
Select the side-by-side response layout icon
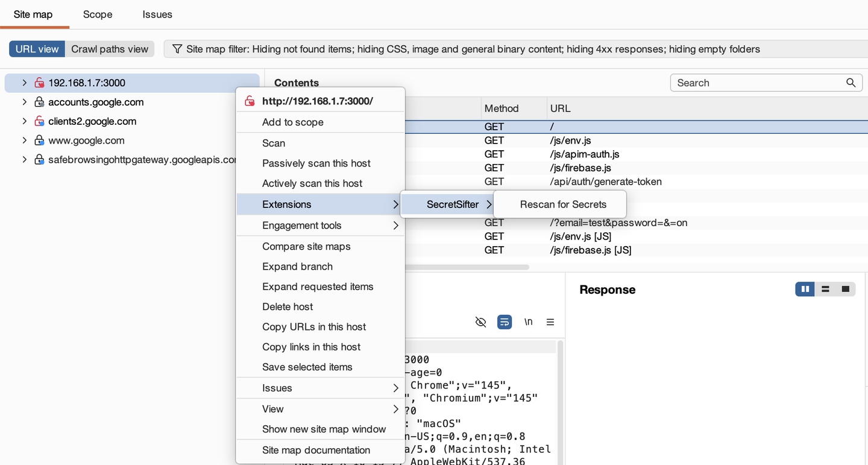point(805,289)
